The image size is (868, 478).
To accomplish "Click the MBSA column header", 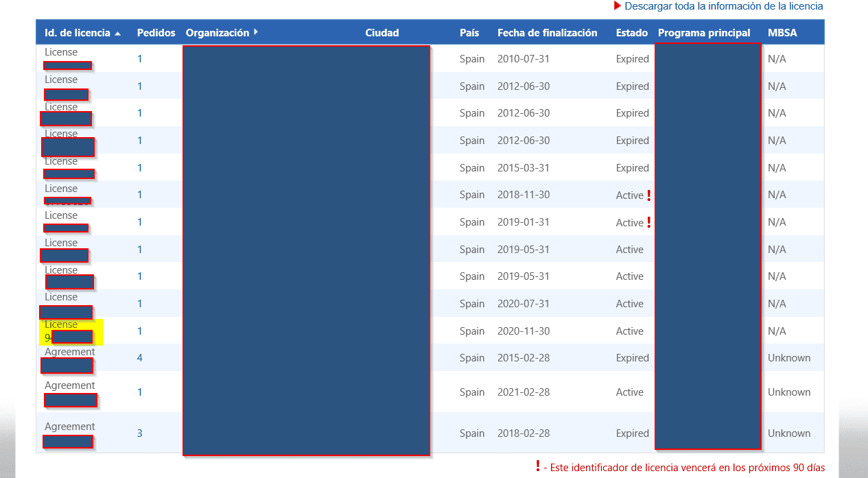I will coord(782,33).
